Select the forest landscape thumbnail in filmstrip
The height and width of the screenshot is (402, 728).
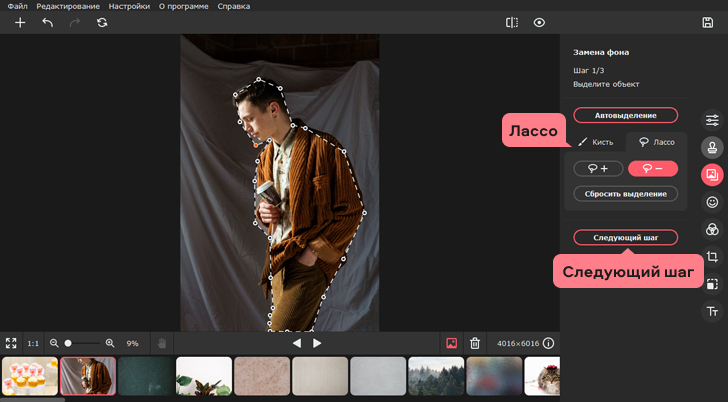(436, 376)
